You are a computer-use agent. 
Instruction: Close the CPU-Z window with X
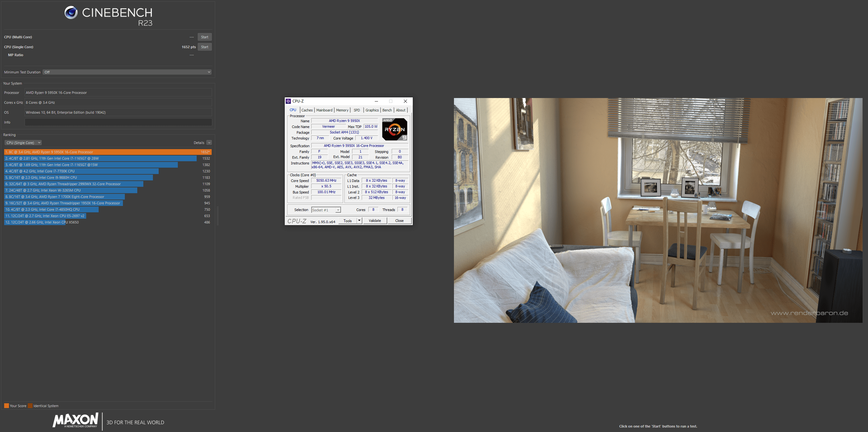(x=405, y=101)
